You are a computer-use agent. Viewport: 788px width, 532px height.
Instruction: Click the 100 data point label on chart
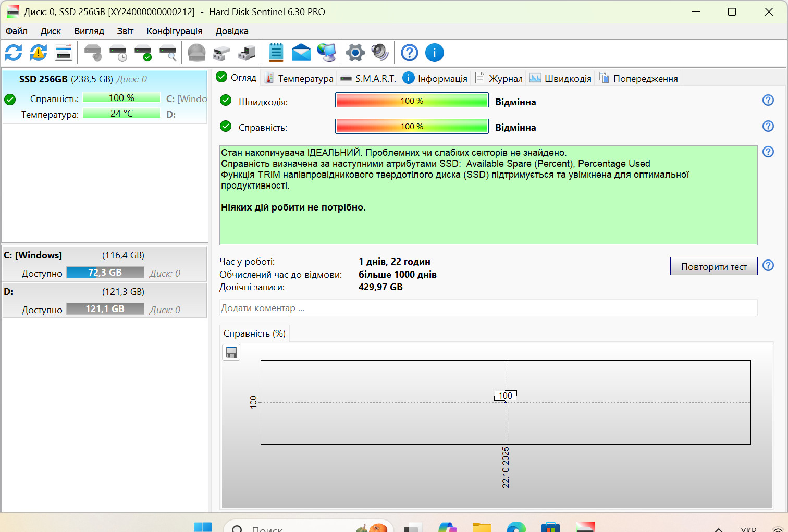tap(505, 395)
